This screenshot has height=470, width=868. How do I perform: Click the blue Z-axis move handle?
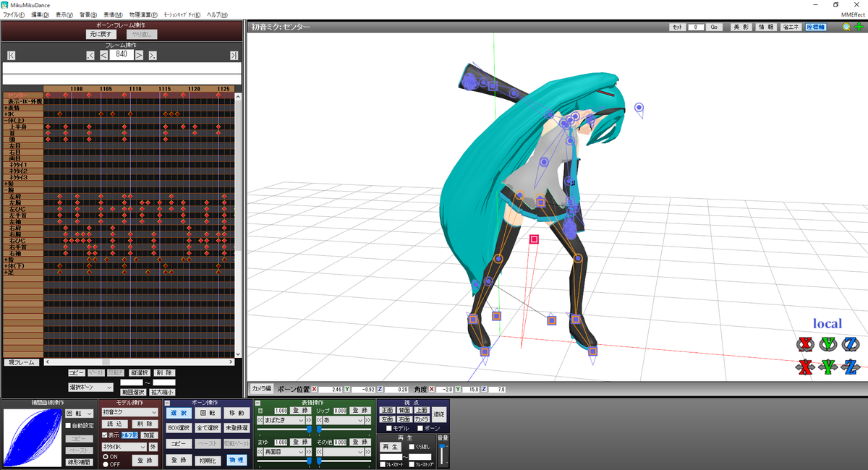click(x=851, y=367)
